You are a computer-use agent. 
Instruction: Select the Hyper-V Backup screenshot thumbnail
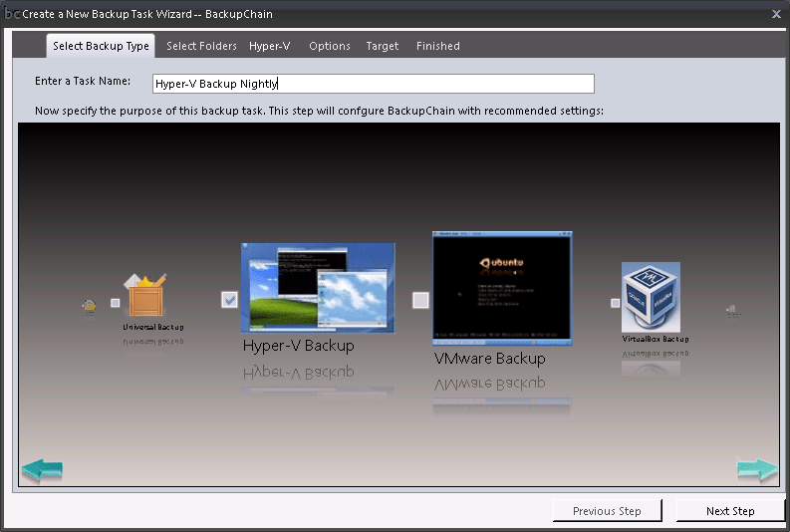[x=318, y=288]
